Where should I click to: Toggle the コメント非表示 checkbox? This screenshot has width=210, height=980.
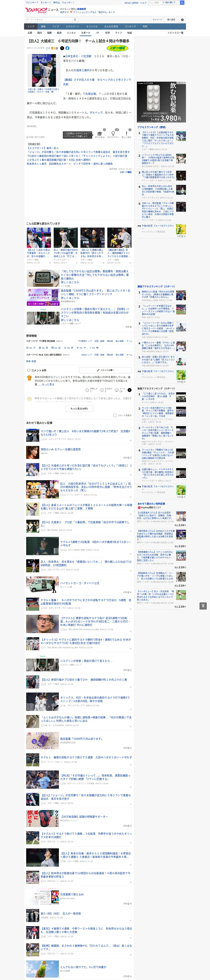115,415
